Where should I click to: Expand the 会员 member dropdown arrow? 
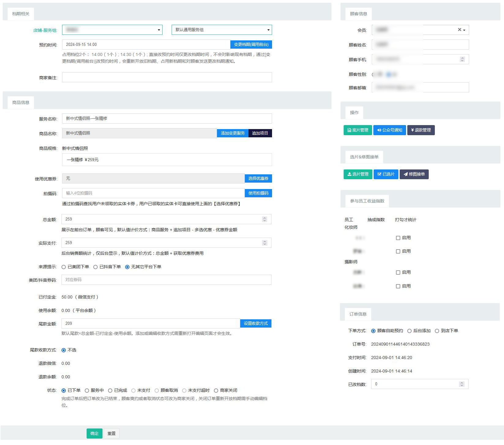pos(464,30)
